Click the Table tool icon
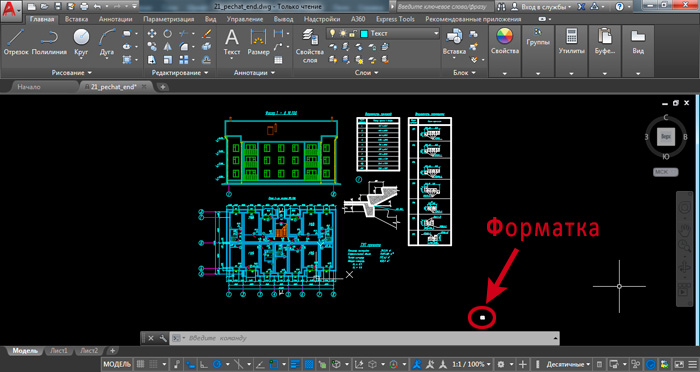 pos(279,60)
